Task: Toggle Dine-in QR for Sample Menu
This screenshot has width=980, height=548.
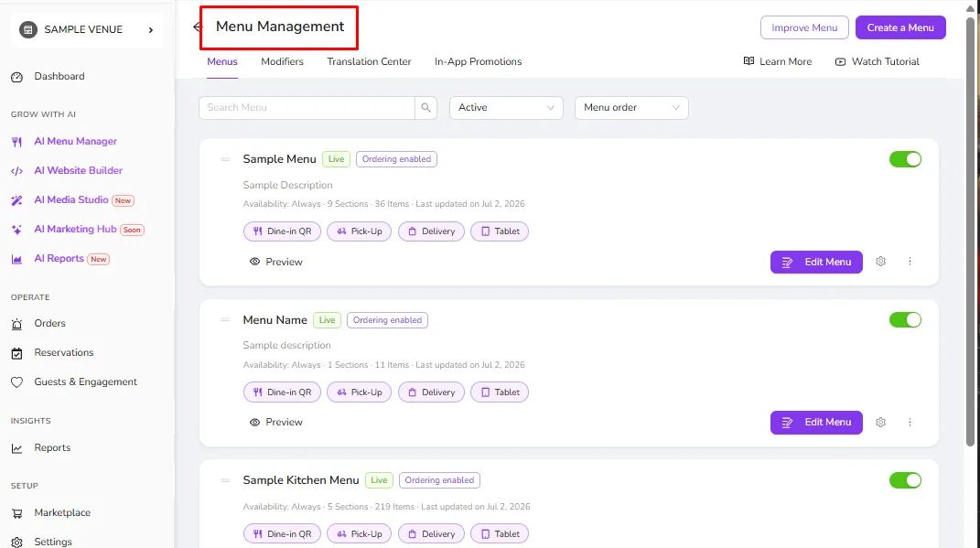Action: tap(282, 231)
